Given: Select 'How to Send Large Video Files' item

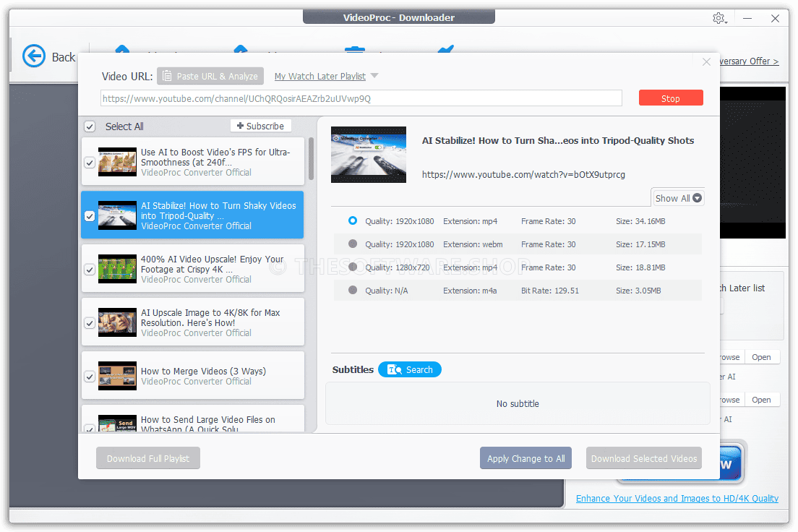Looking at the screenshot, I should (193, 419).
